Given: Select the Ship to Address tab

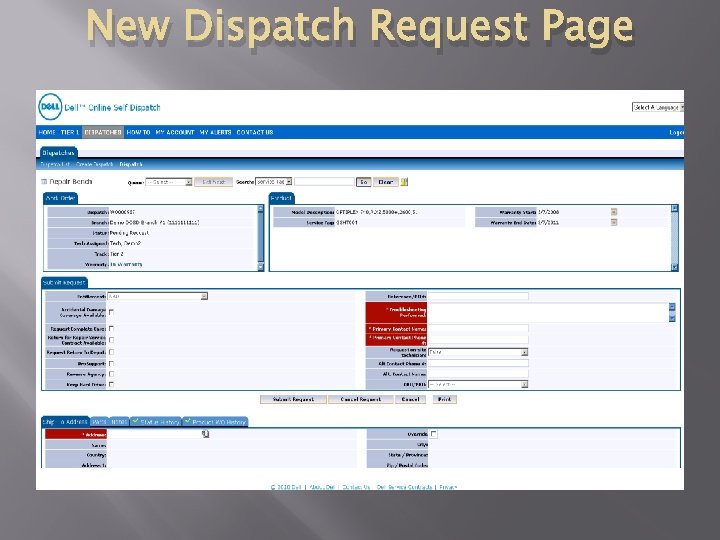Looking at the screenshot, I should point(65,422).
